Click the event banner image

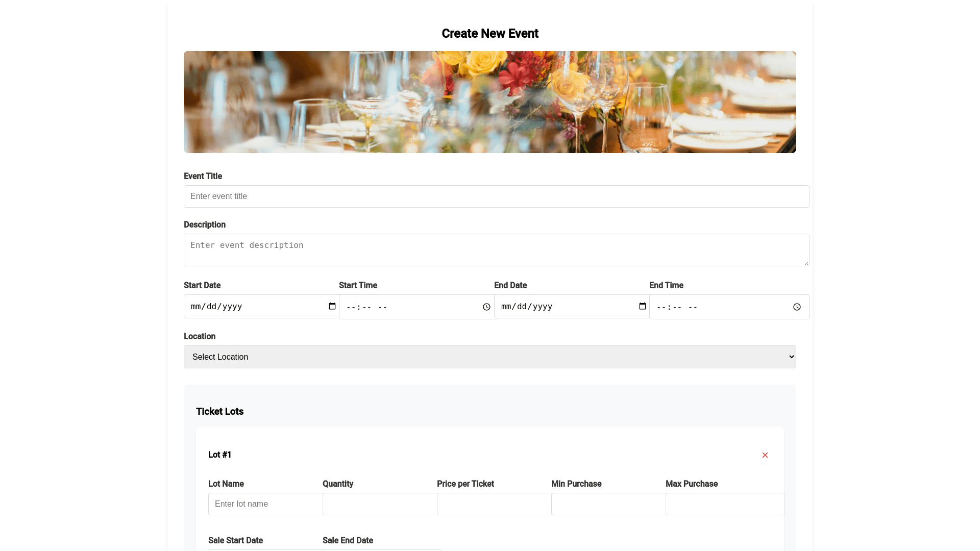point(489,102)
